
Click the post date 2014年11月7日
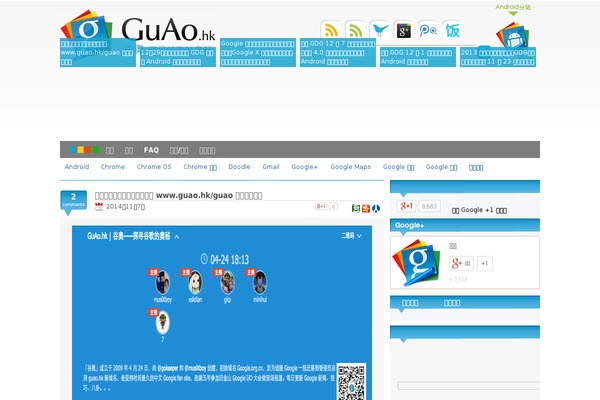click(x=125, y=207)
